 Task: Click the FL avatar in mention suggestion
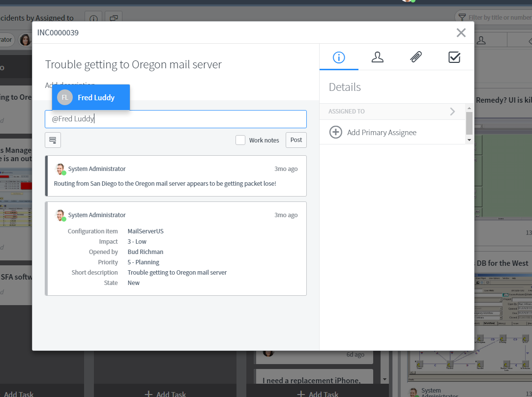click(x=65, y=98)
